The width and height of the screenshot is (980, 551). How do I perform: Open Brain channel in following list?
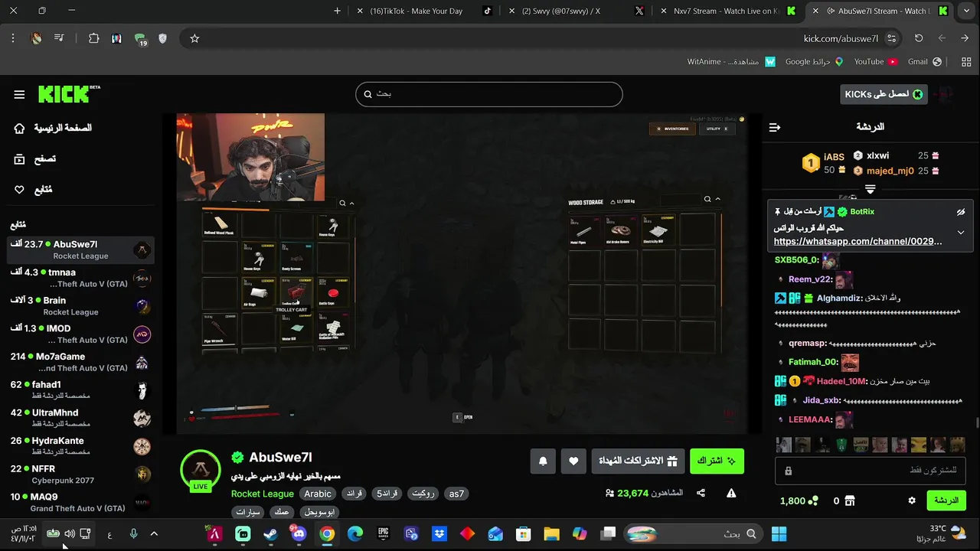pos(80,306)
